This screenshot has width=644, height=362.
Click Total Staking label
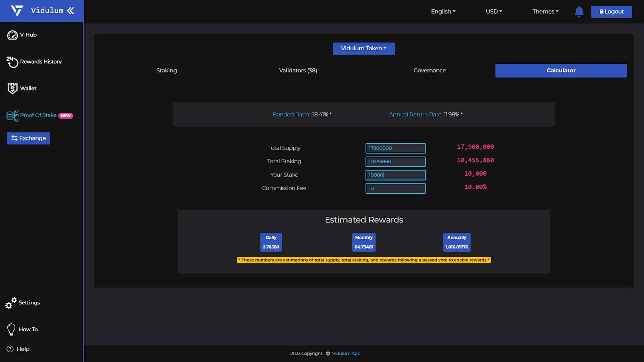pyautogui.click(x=284, y=161)
